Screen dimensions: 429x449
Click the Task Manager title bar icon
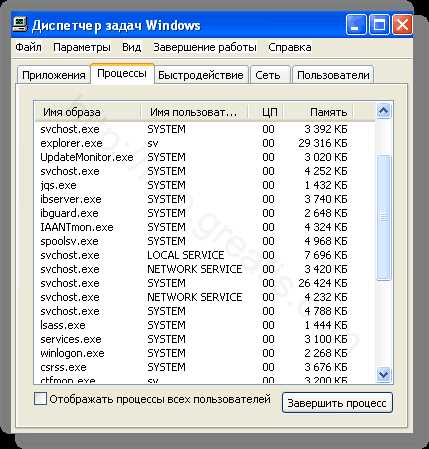tap(20, 25)
